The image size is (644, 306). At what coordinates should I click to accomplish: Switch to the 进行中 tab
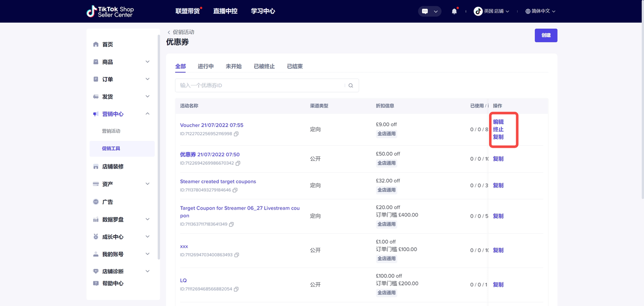click(x=205, y=66)
